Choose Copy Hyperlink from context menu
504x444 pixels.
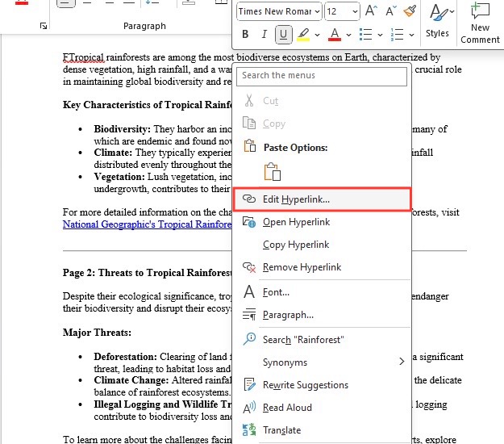tap(322, 244)
